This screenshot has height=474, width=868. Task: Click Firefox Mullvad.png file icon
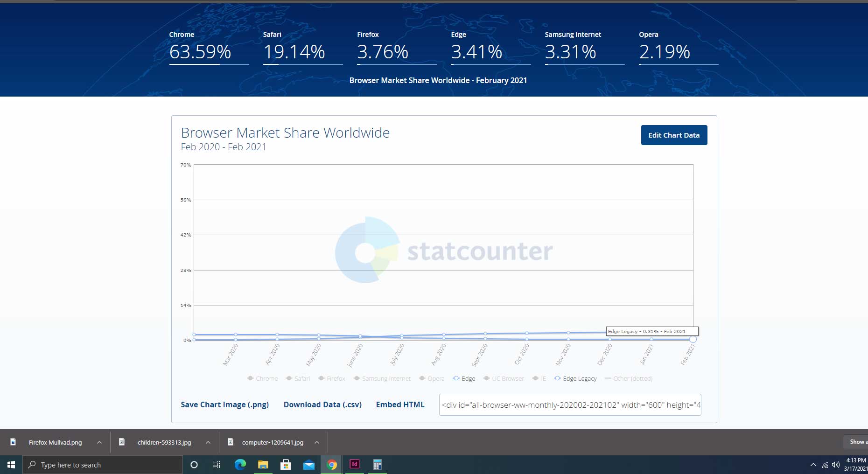(x=13, y=442)
